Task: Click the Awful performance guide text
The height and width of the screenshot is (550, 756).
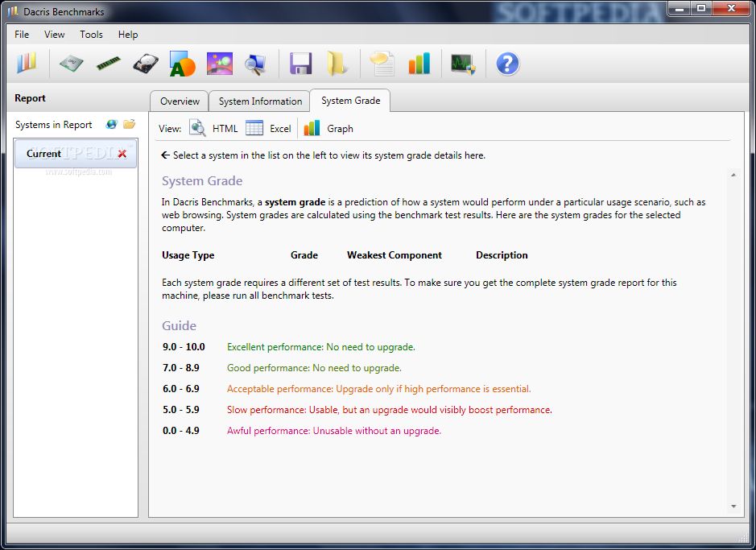Action: (334, 431)
